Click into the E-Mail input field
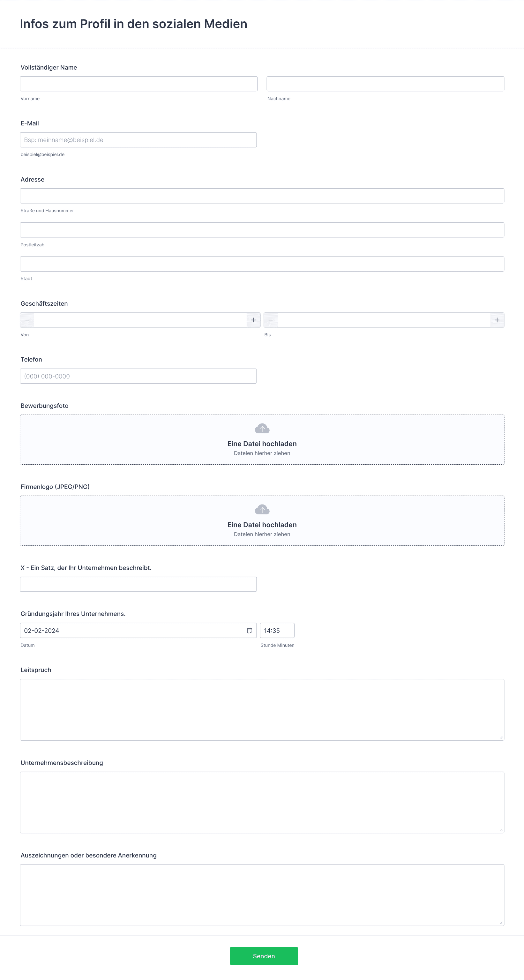The height and width of the screenshot is (980, 524). point(138,140)
